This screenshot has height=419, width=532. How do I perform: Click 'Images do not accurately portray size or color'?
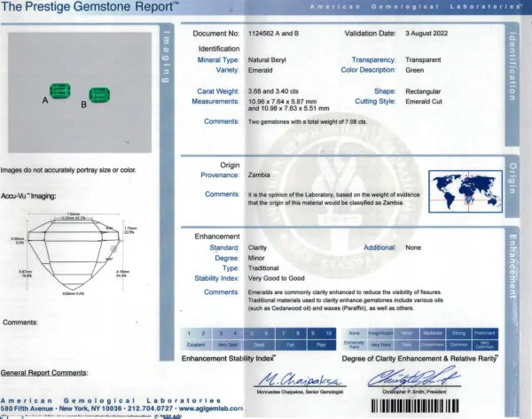coord(68,170)
